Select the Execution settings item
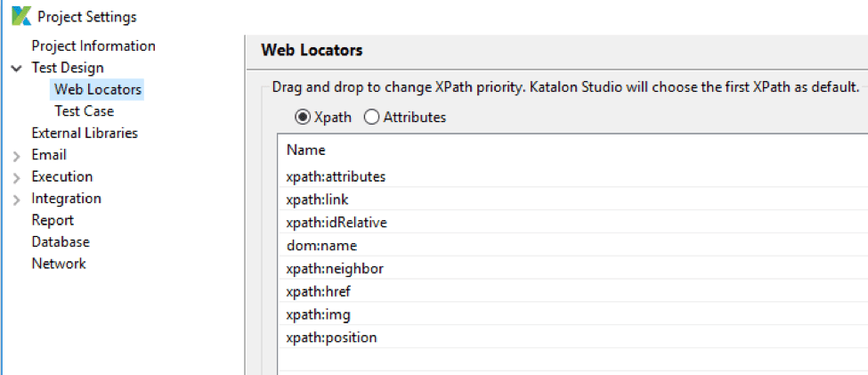 [62, 176]
